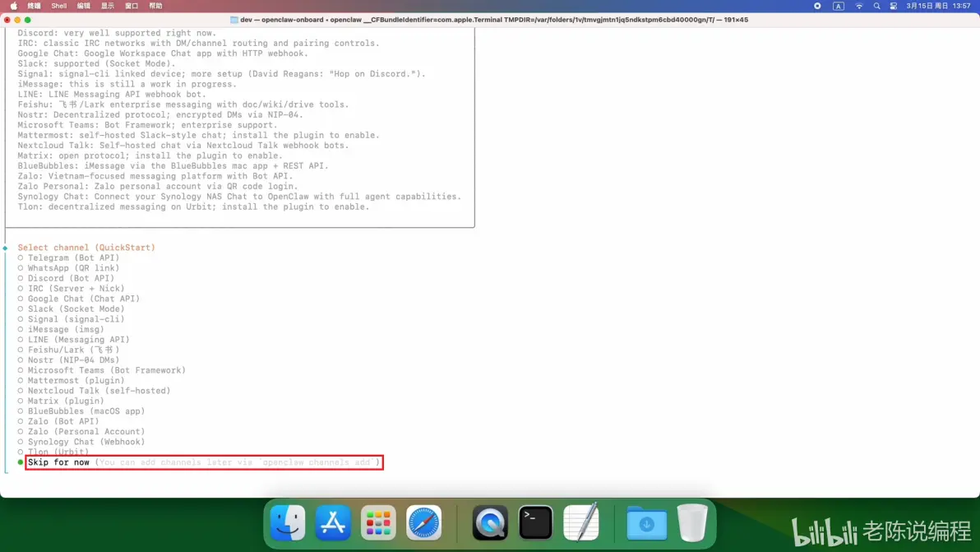
Task: Open QuickTime Player in the Dock
Action: click(490, 522)
